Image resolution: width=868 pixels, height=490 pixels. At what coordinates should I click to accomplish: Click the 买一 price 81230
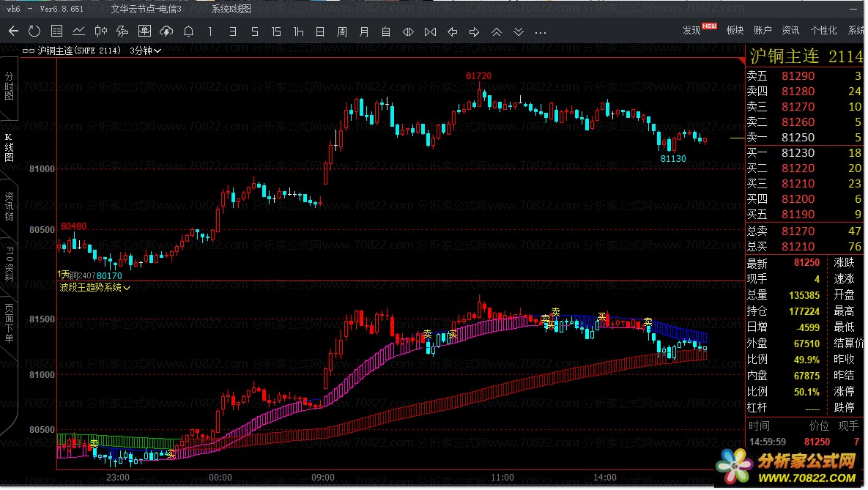click(x=798, y=153)
